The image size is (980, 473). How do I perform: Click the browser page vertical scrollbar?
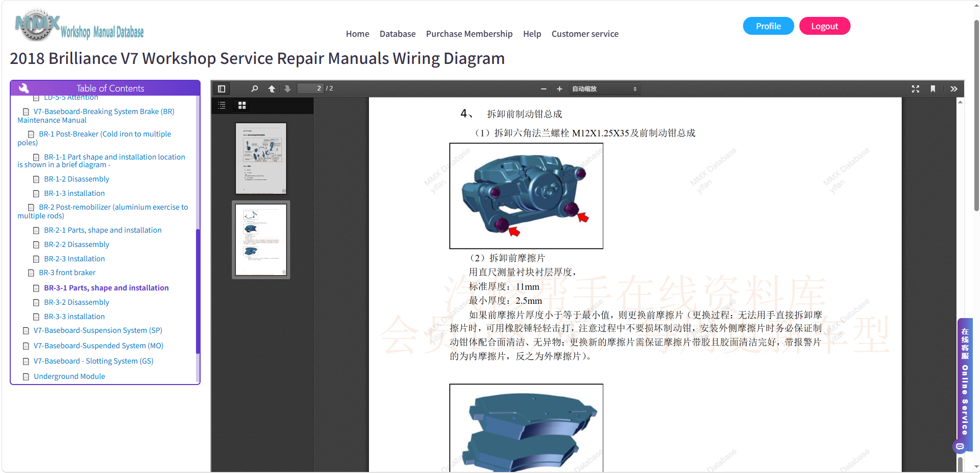pos(976,115)
